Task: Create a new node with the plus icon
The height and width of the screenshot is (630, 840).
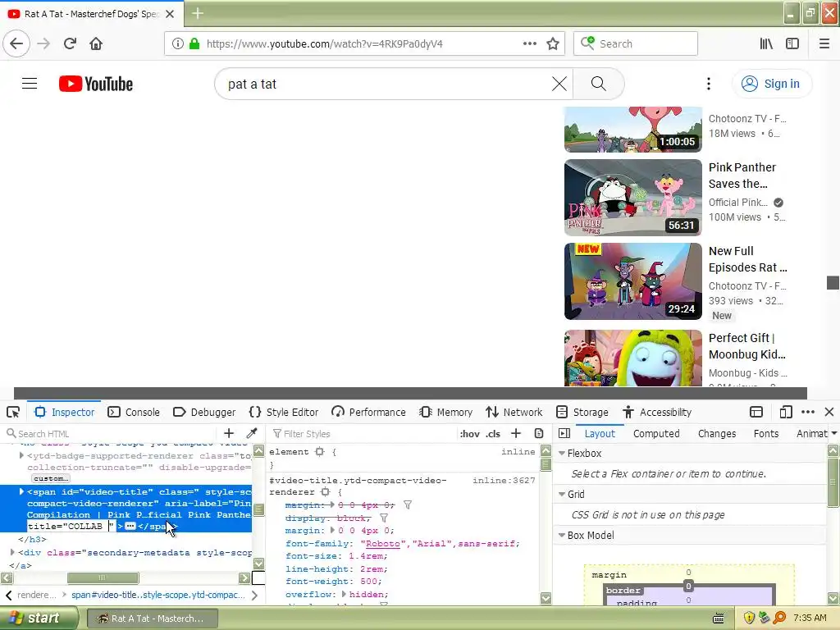Action: tap(229, 433)
